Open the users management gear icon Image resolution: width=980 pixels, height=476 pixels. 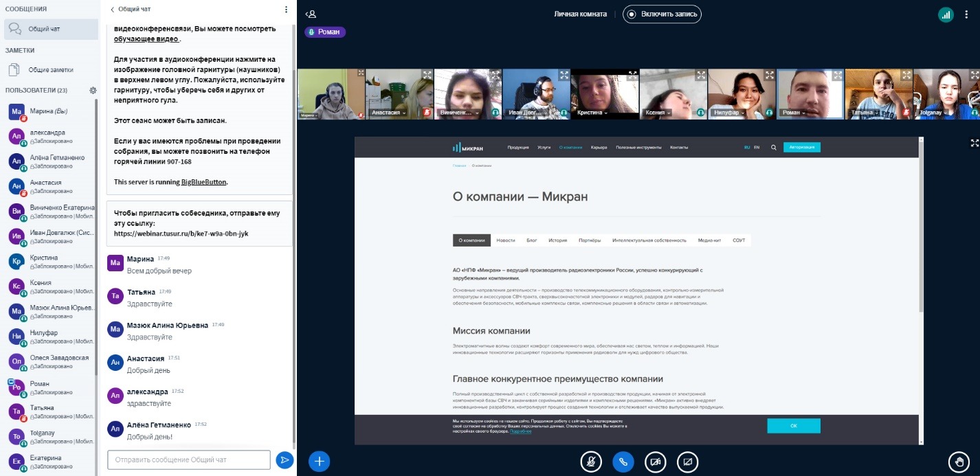coord(93,90)
